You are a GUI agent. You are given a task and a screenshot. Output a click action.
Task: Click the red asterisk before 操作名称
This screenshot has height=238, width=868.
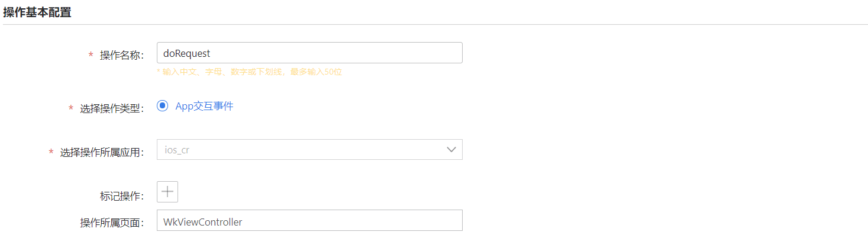click(91, 55)
